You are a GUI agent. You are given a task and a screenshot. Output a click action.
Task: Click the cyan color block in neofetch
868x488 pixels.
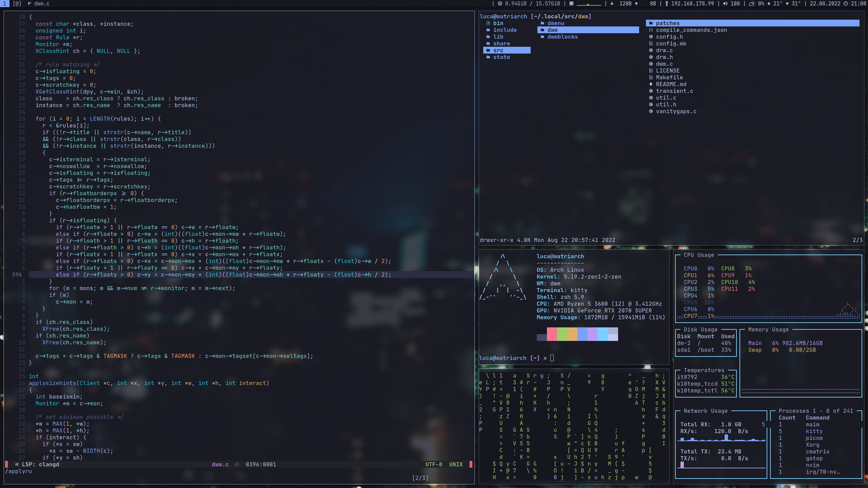point(603,334)
